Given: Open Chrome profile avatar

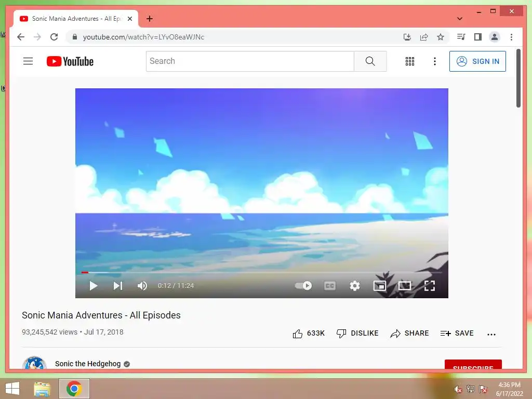Looking at the screenshot, I should click(495, 37).
